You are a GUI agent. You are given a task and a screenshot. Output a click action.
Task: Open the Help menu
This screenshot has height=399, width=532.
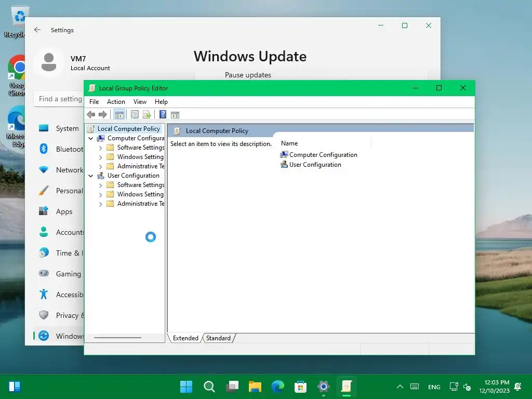(161, 102)
